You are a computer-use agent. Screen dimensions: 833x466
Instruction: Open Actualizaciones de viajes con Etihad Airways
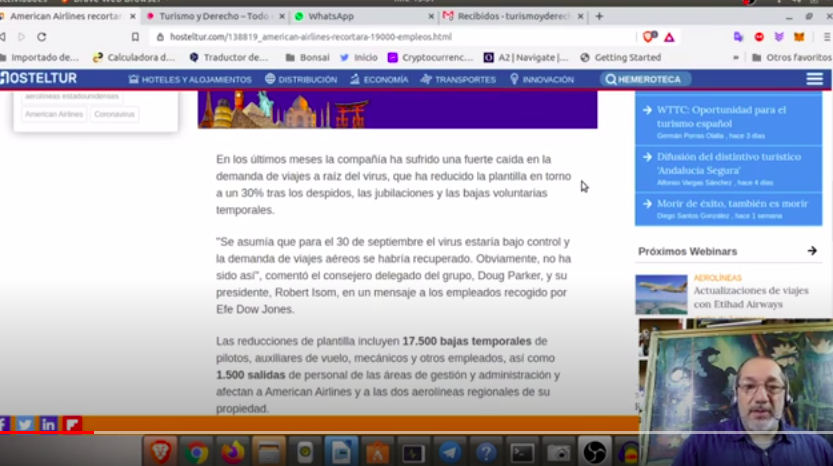[751, 297]
